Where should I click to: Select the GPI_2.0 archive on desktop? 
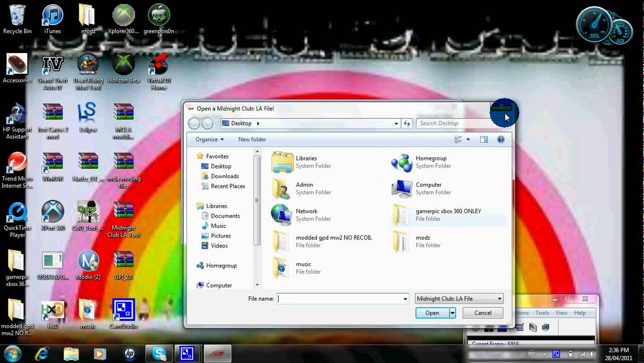coord(123,265)
